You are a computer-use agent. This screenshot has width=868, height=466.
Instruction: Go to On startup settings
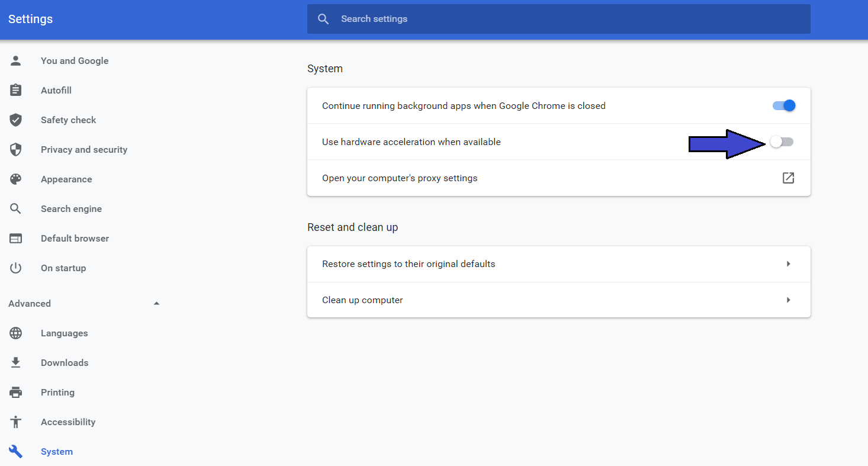point(63,268)
